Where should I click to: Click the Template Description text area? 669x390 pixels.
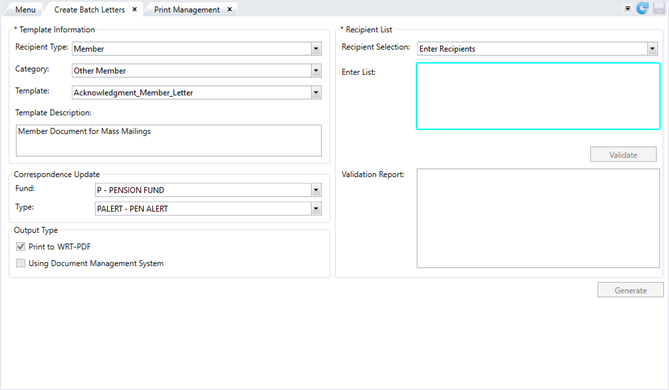point(169,140)
